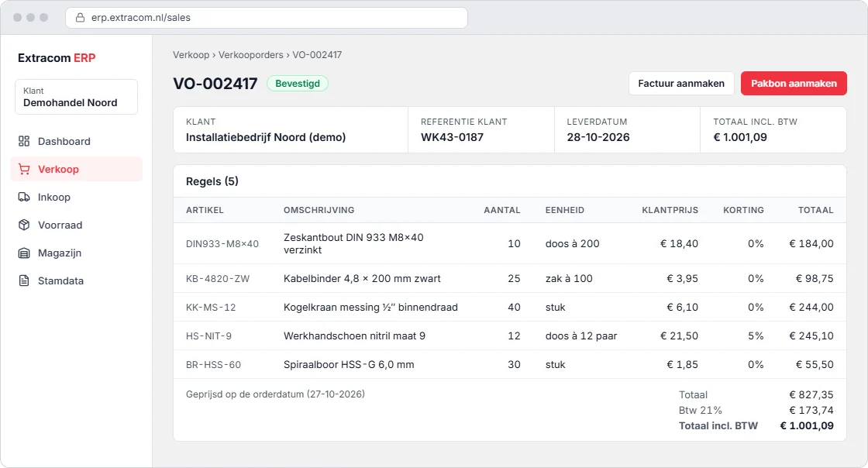868x468 pixels.
Task: Click the KORTING column header
Action: (x=743, y=210)
